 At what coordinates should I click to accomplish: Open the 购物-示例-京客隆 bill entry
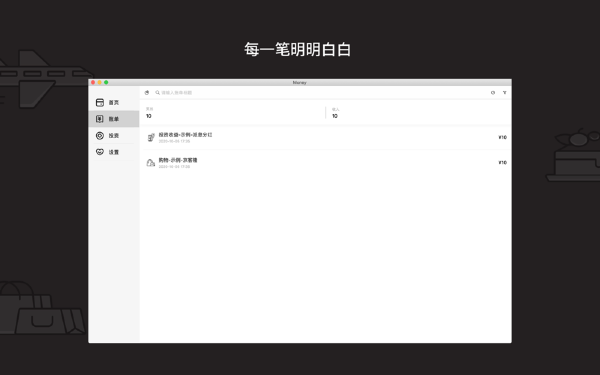tap(326, 163)
